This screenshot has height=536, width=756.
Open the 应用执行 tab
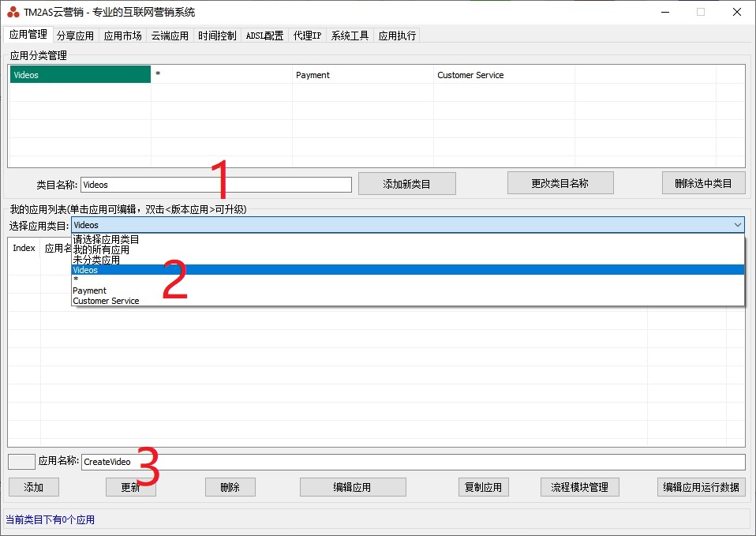click(396, 35)
